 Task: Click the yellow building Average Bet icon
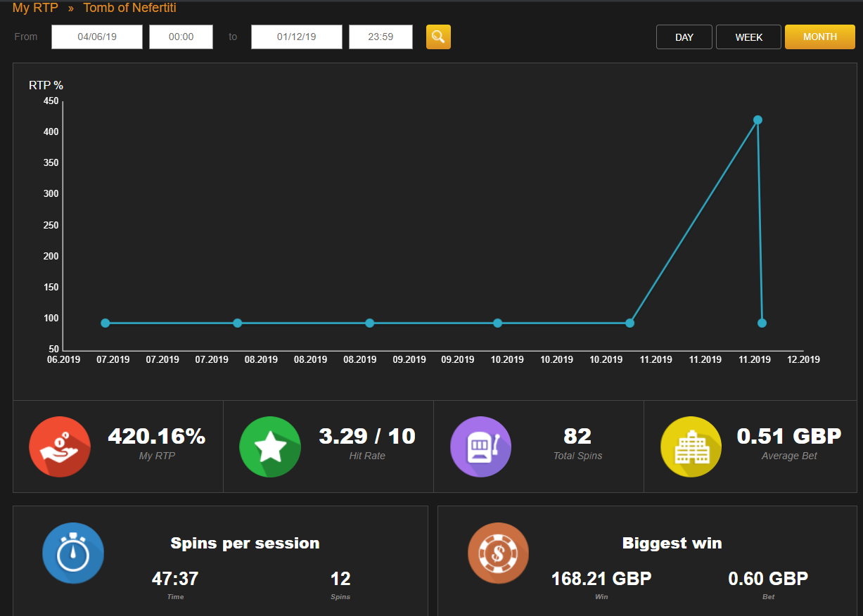(691, 447)
